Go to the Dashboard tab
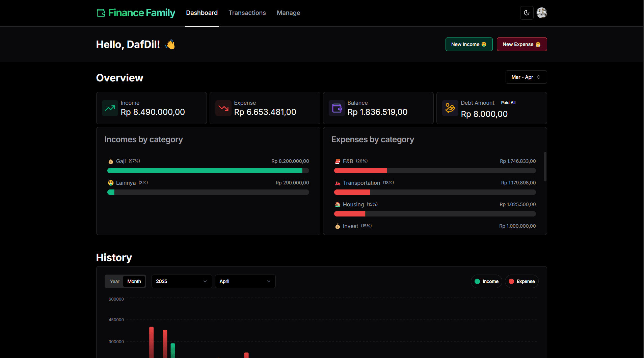 pos(202,13)
